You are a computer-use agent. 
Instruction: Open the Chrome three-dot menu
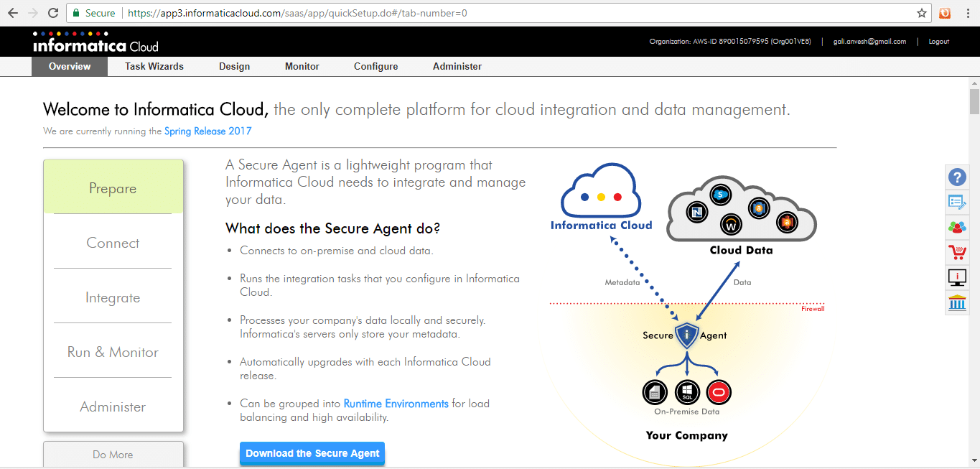pyautogui.click(x=968, y=13)
